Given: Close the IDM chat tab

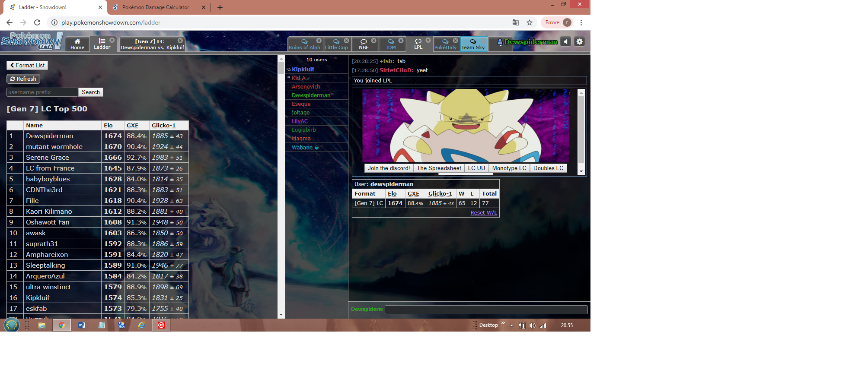Looking at the screenshot, I should [x=401, y=40].
